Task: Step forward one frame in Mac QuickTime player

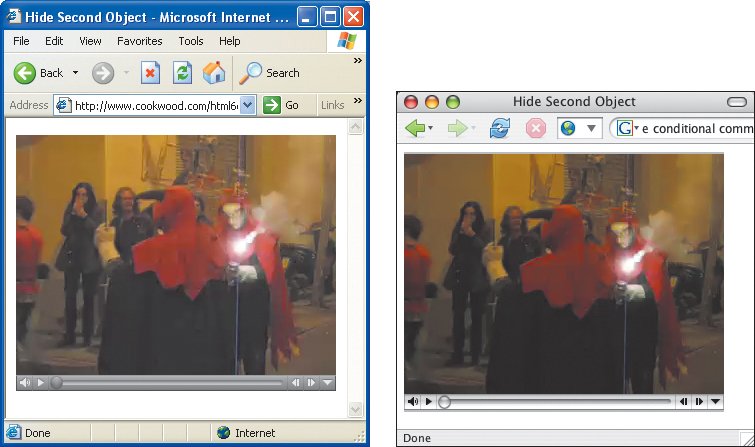Action: click(x=699, y=401)
